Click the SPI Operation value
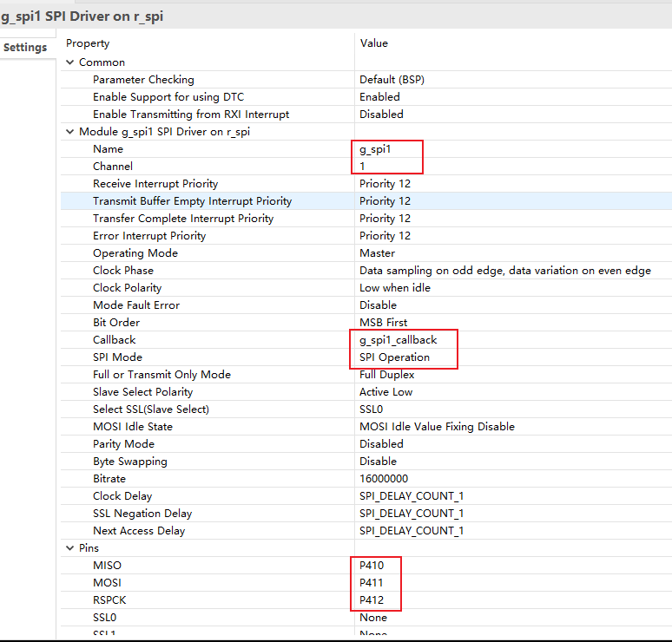The height and width of the screenshot is (642, 672). (x=394, y=357)
